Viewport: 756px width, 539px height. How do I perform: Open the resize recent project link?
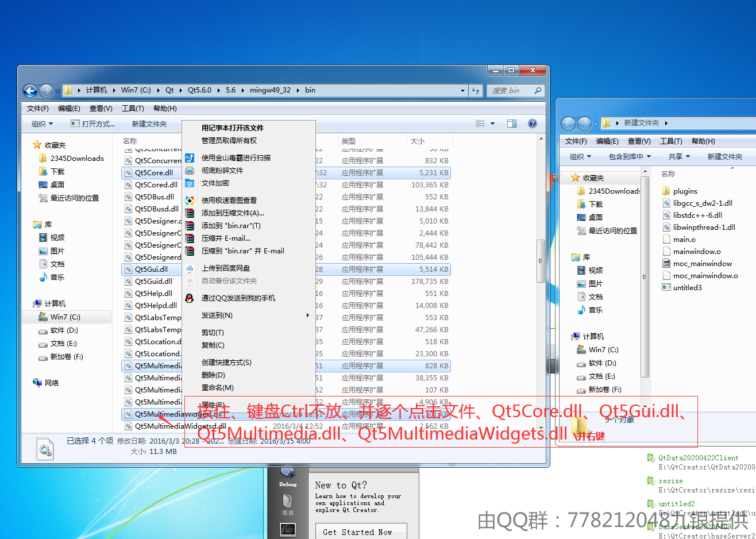(x=670, y=481)
